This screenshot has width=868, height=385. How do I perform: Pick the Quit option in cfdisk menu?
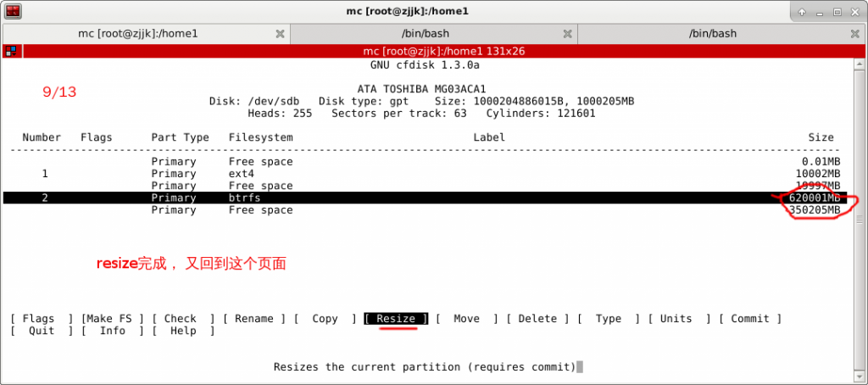point(41,331)
